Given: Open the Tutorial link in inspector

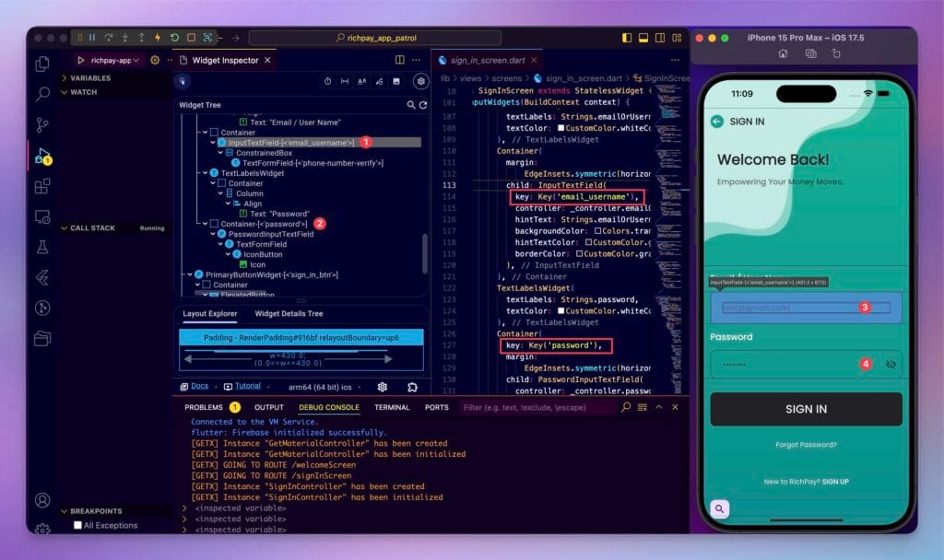Looking at the screenshot, I should tap(247, 386).
